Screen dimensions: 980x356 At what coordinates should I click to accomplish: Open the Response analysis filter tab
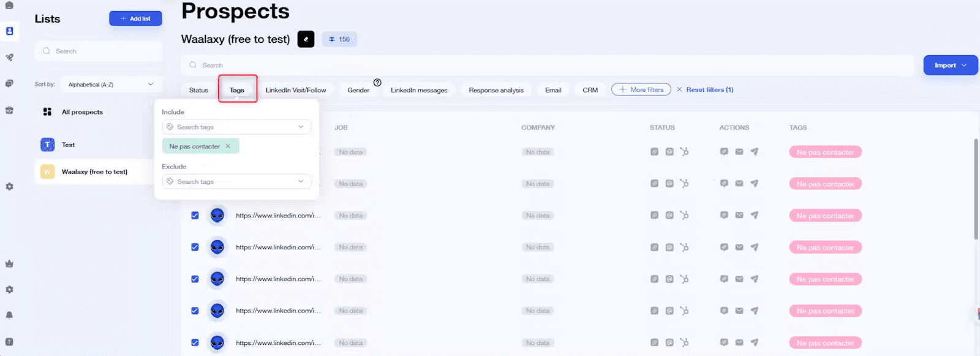coord(496,90)
